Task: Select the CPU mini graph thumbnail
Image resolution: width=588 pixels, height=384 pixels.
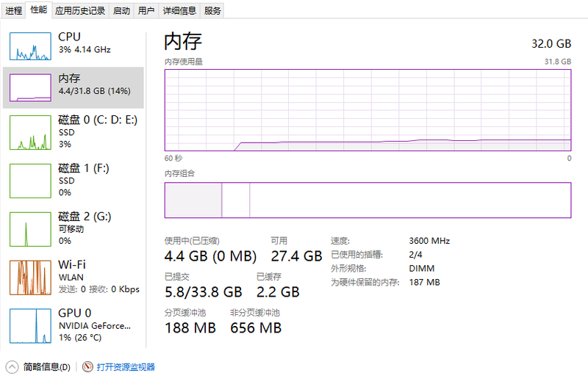Action: (x=30, y=46)
